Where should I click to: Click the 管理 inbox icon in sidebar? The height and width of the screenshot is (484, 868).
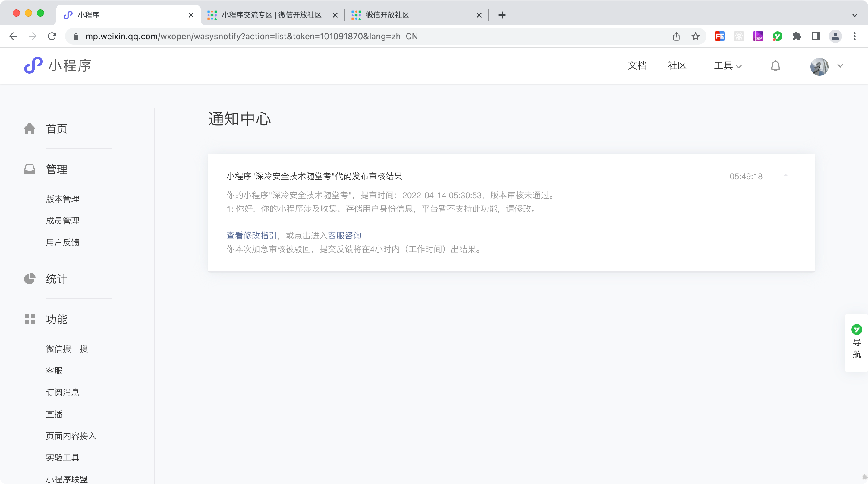pos(30,169)
